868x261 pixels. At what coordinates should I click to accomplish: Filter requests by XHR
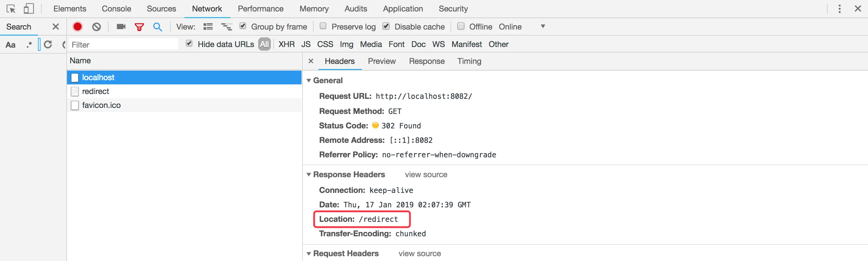[x=287, y=44]
